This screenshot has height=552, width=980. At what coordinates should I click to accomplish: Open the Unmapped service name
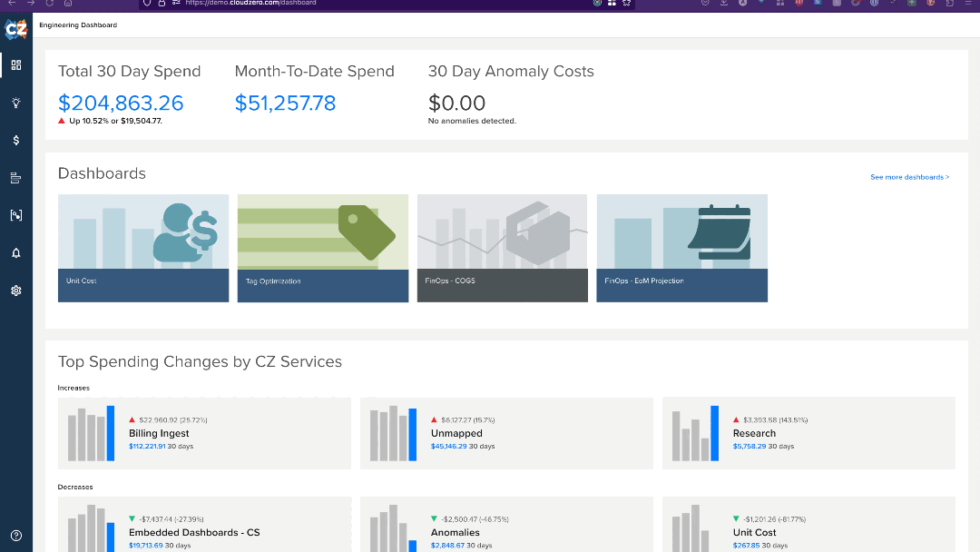(456, 433)
